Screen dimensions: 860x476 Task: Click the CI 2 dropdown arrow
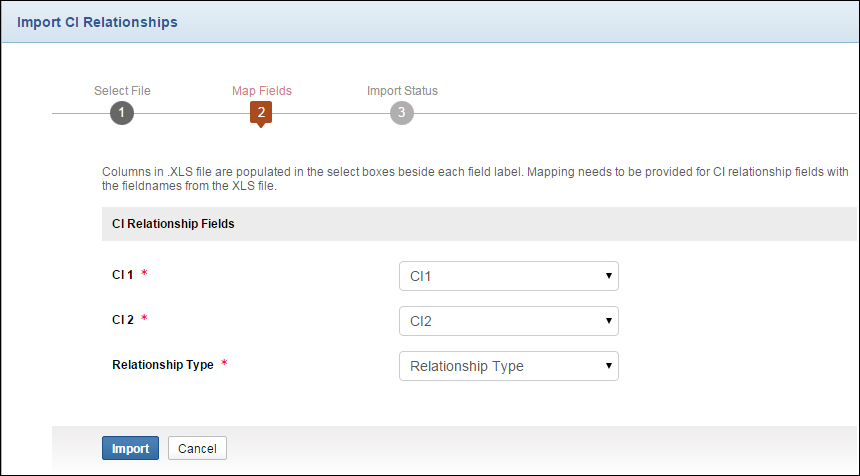608,321
